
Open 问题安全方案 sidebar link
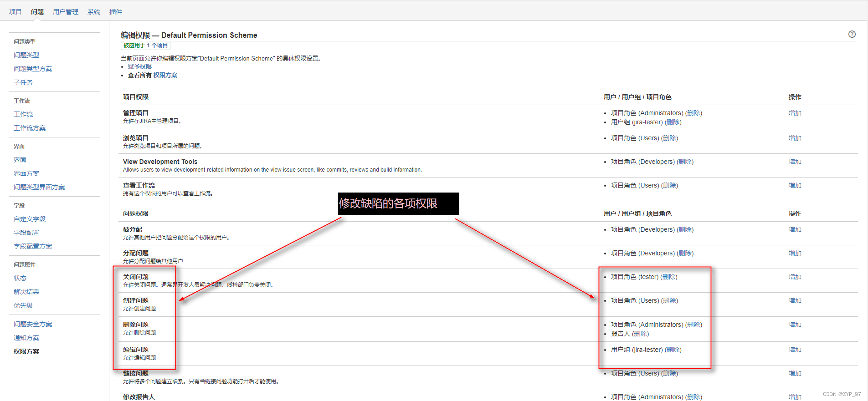33,324
